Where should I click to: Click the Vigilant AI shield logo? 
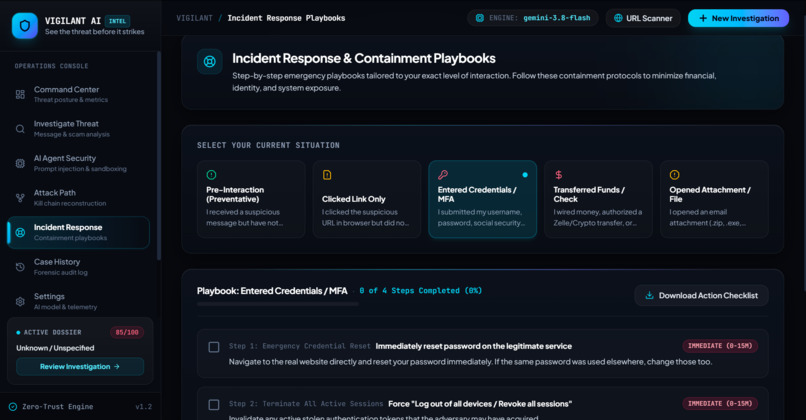coord(25,25)
